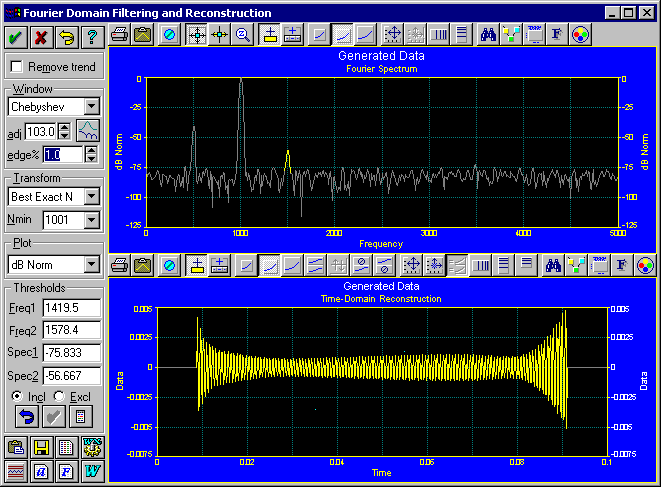Toggle curve line style in the spectrum toolbar
Screen dimensions: 661x487
click(365, 35)
